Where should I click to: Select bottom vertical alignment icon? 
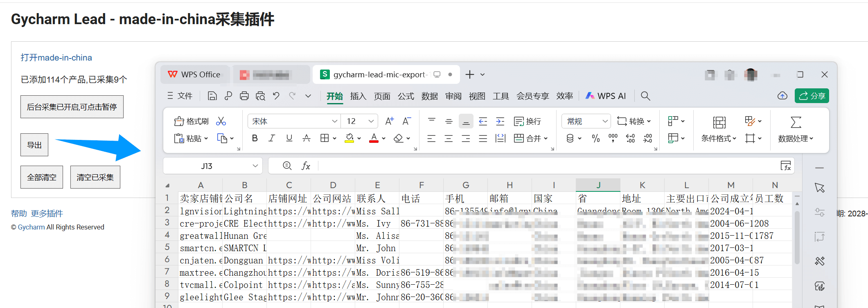tap(466, 121)
